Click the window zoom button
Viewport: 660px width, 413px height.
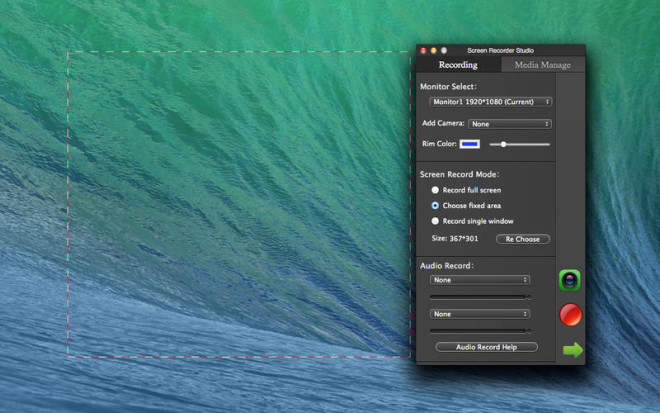tap(443, 50)
